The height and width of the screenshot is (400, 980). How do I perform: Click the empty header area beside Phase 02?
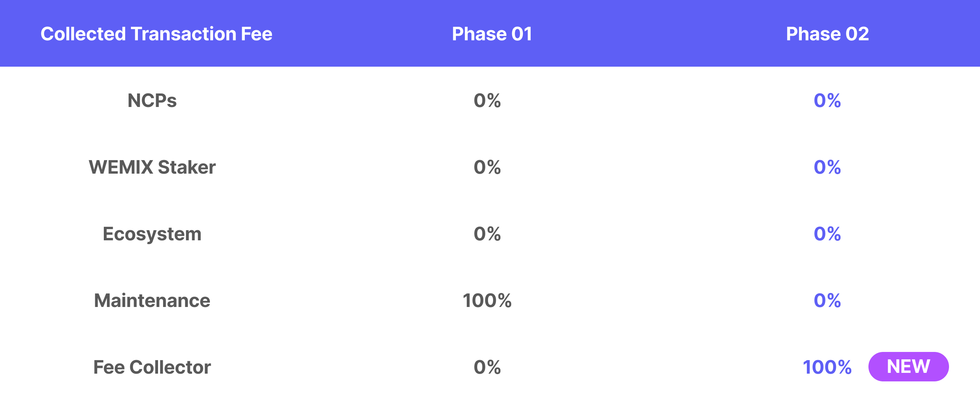(930, 34)
